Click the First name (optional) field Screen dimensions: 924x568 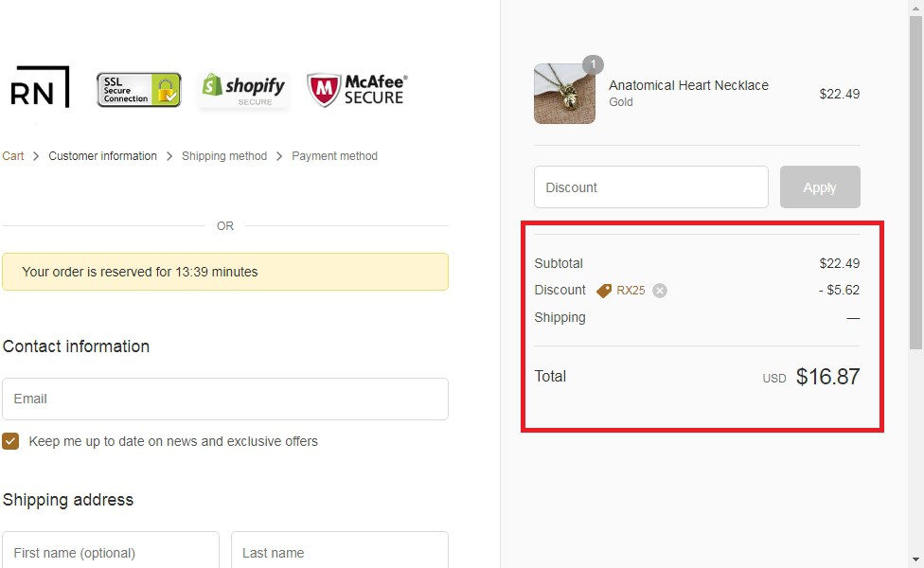pyautogui.click(x=111, y=552)
